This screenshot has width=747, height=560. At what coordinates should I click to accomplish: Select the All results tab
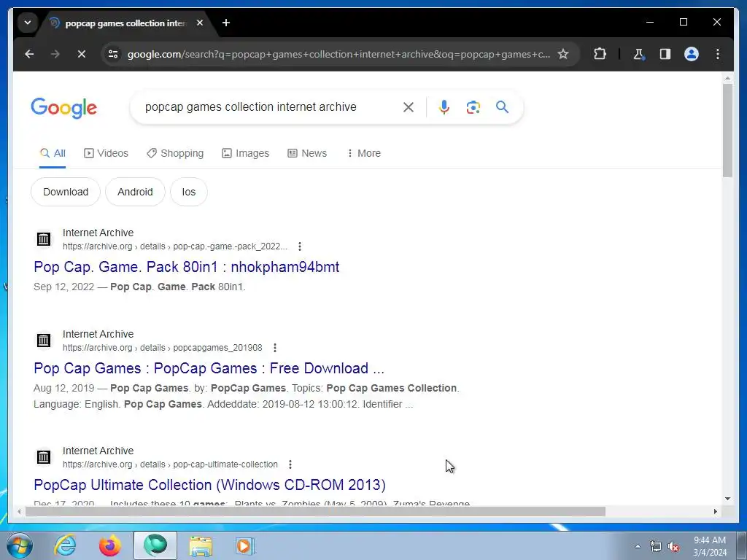[x=53, y=153]
